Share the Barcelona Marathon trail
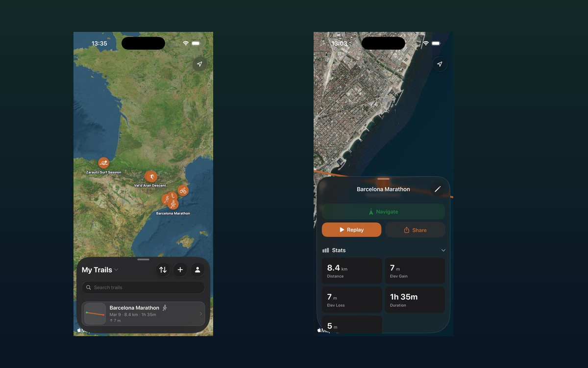This screenshot has width=588, height=368. (415, 230)
